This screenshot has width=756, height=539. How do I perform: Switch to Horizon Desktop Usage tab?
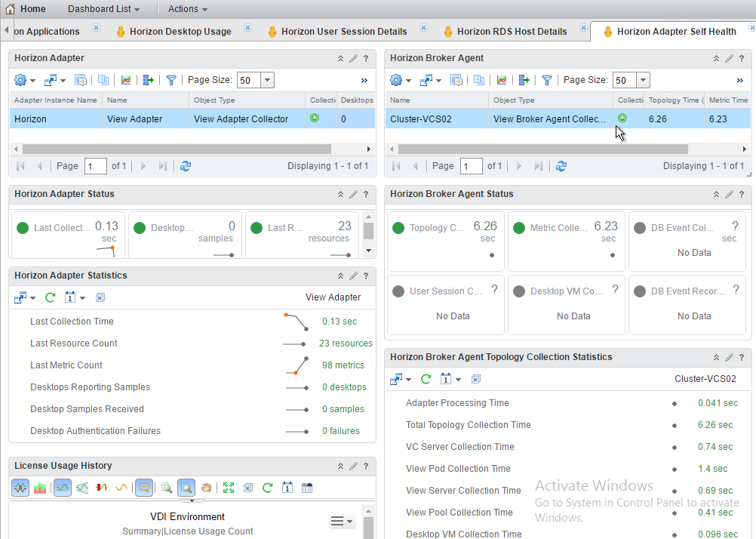[x=174, y=32]
